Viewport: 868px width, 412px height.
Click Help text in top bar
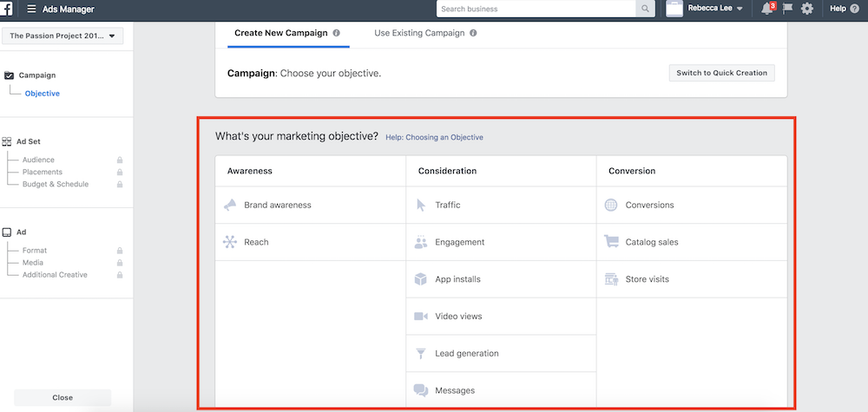click(x=838, y=9)
